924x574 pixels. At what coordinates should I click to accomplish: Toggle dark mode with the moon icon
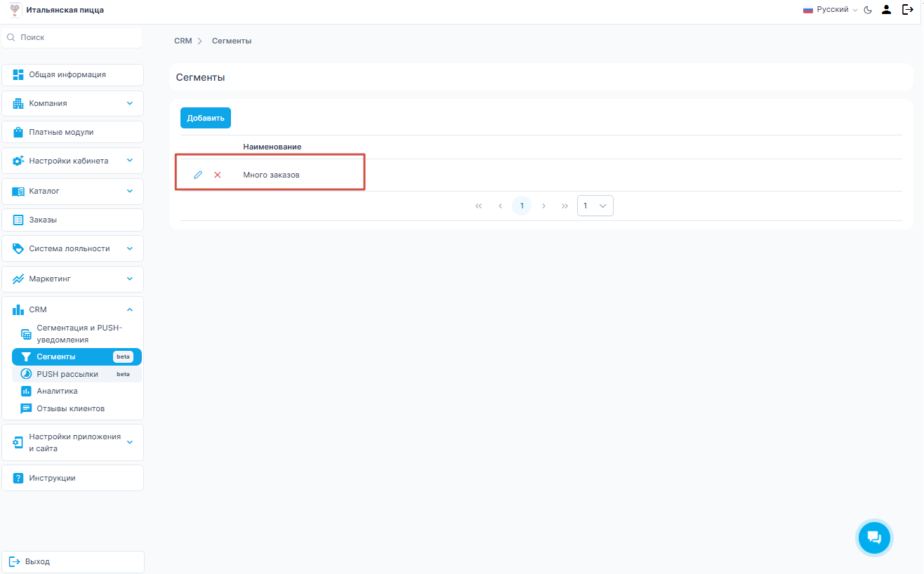coord(868,10)
